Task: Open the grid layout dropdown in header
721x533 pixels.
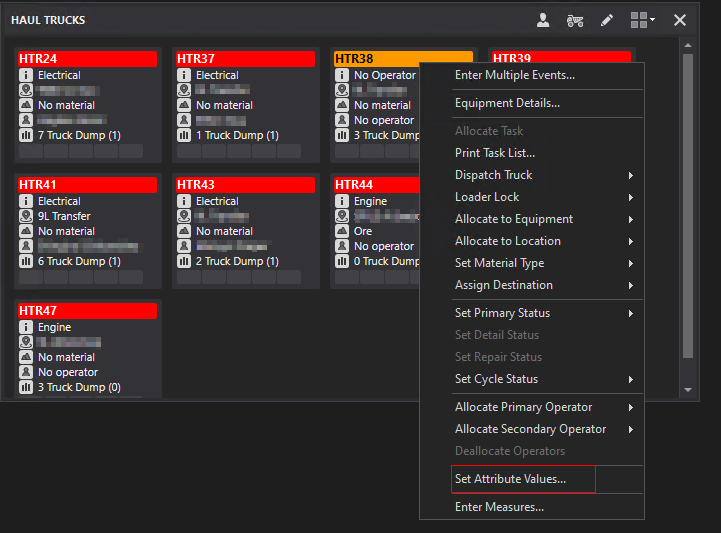Action: point(642,20)
